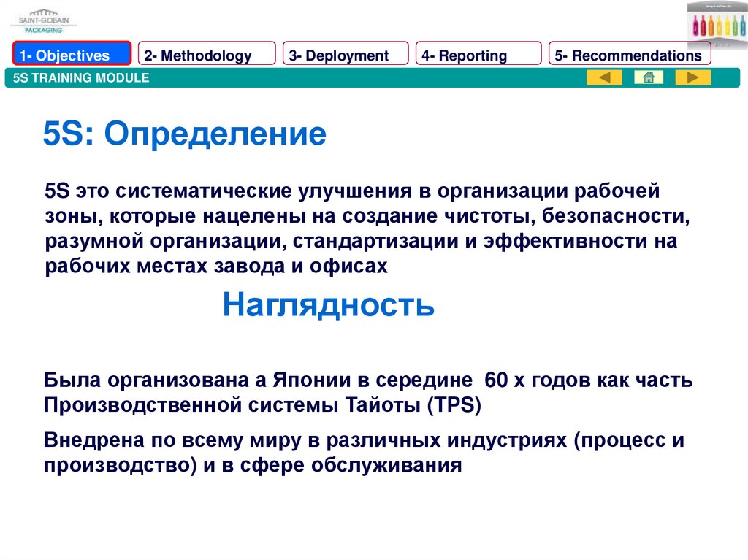748x560 pixels.
Task: Click the 'Наглядность' heading
Action: [x=328, y=305]
